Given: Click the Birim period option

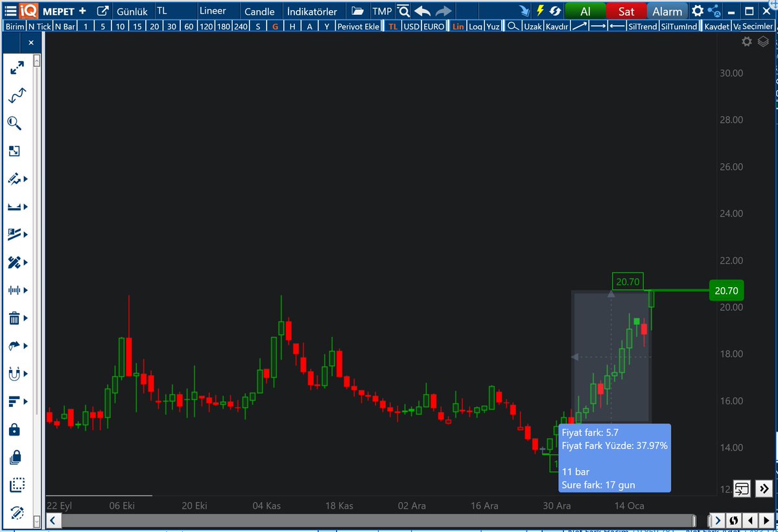Looking at the screenshot, I should coord(14,27).
